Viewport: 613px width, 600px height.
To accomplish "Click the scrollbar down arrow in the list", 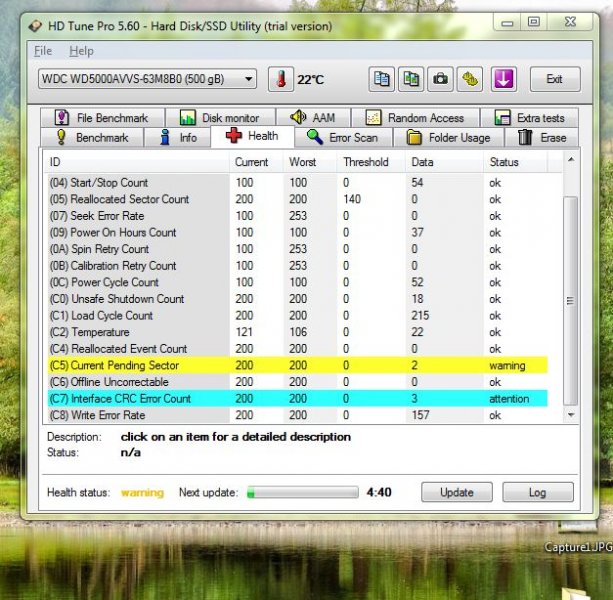I will [571, 414].
